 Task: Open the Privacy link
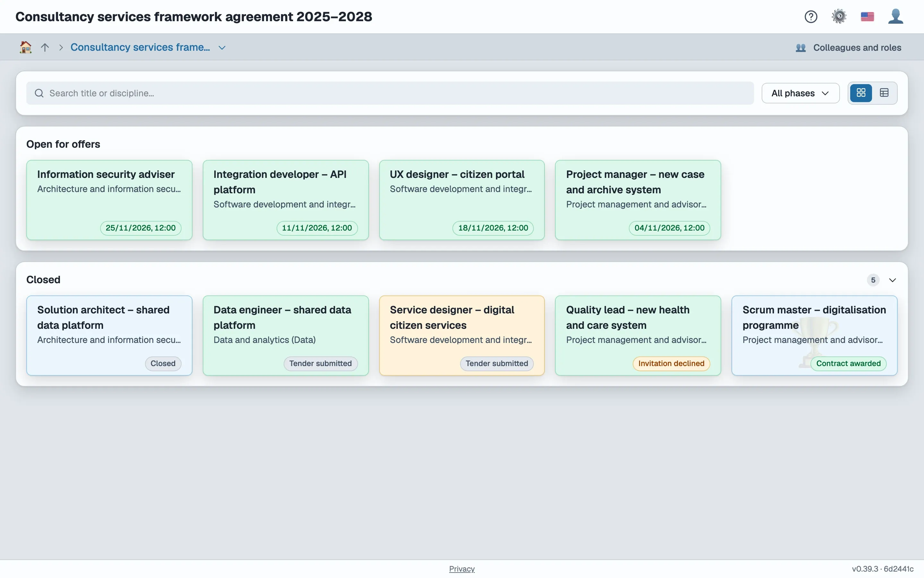click(x=462, y=569)
